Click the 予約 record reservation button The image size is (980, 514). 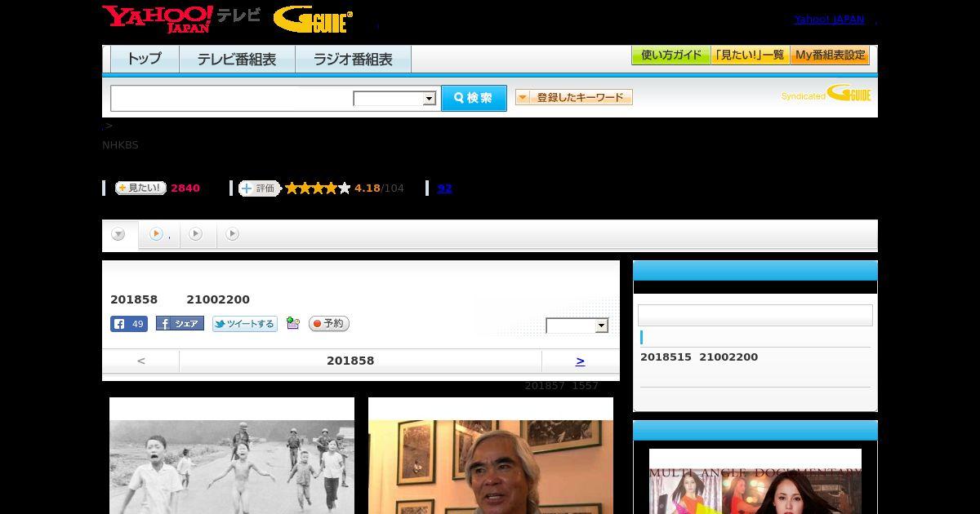click(x=329, y=324)
